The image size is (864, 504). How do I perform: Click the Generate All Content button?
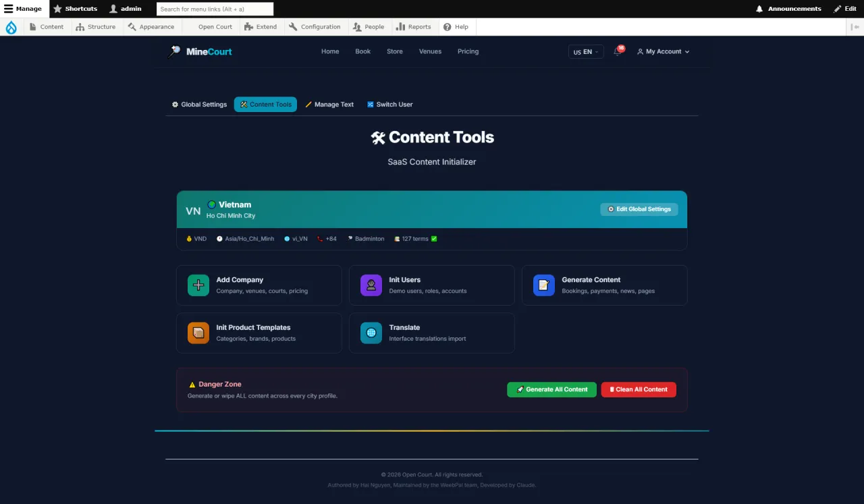[551, 389]
